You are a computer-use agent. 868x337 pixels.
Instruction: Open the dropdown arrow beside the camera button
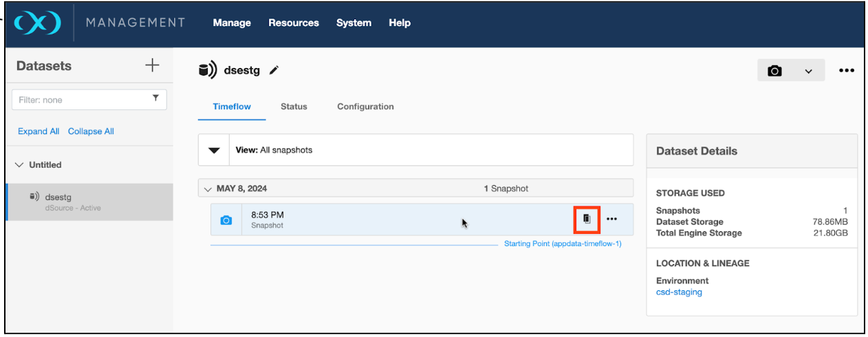point(808,71)
